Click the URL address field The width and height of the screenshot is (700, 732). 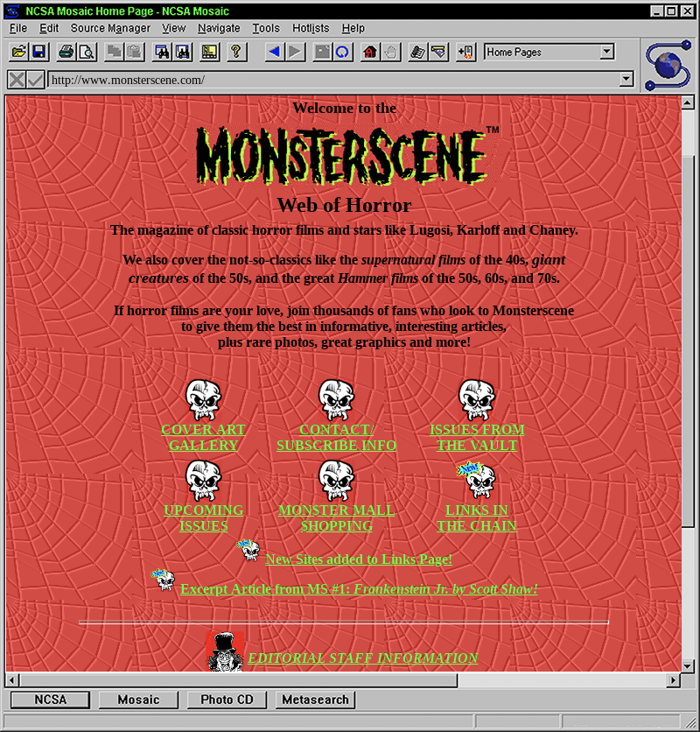pyautogui.click(x=332, y=80)
